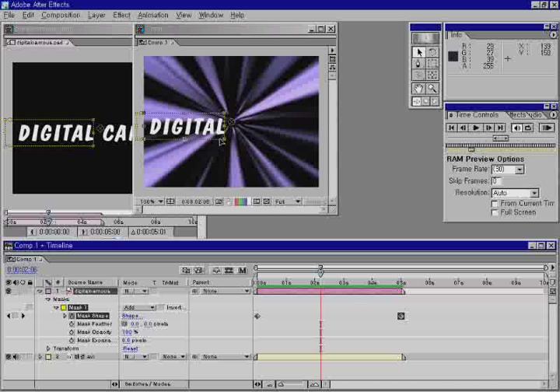
Task: Open the Composition menu
Action: click(x=61, y=16)
